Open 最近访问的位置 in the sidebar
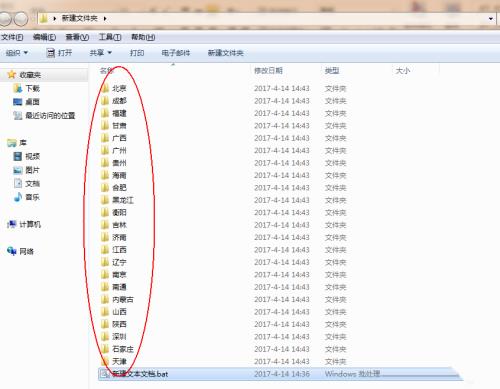500x389 pixels. coord(50,116)
